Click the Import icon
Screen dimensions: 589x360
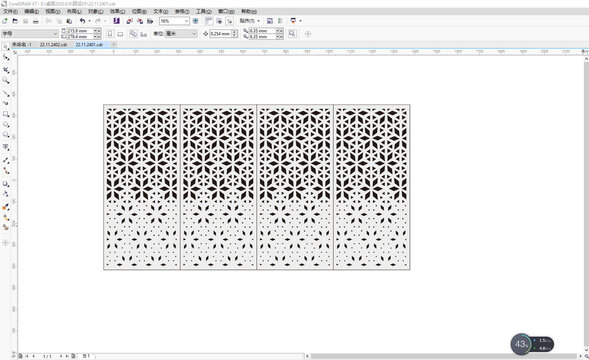pyautogui.click(x=130, y=21)
